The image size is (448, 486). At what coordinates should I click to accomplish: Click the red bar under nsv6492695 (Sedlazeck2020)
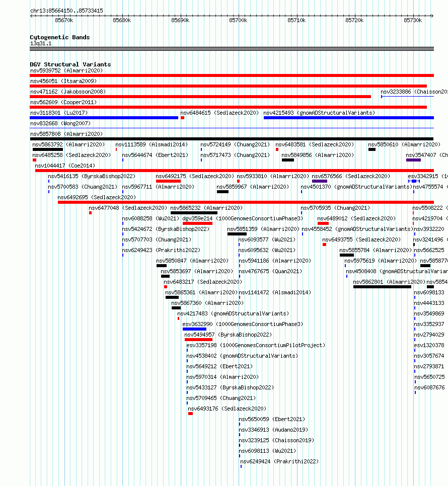(x=246, y=202)
